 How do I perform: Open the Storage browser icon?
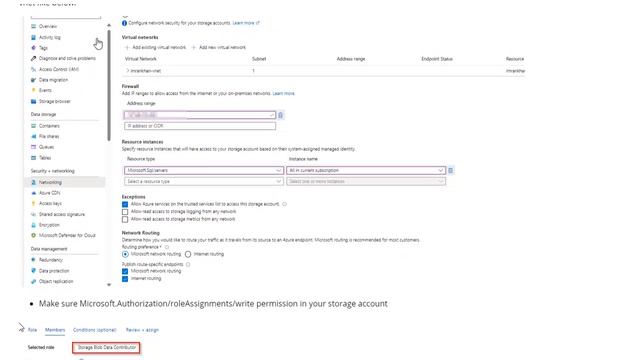tap(33, 101)
